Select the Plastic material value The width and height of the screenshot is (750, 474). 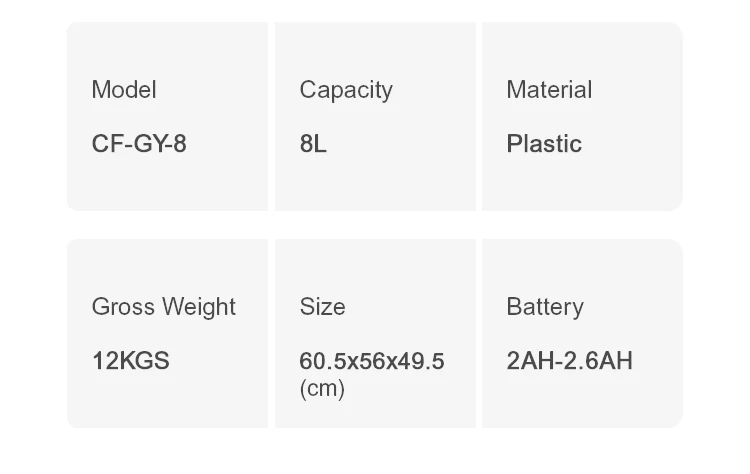(544, 144)
